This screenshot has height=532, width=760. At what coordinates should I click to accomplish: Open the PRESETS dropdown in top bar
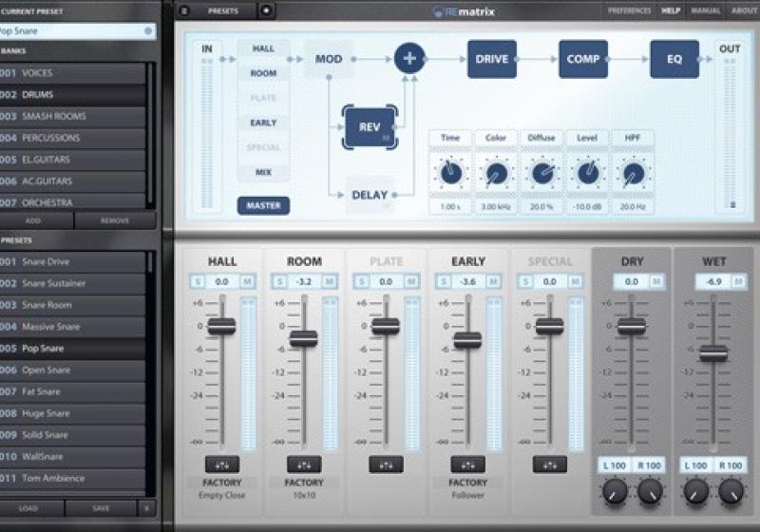point(224,10)
